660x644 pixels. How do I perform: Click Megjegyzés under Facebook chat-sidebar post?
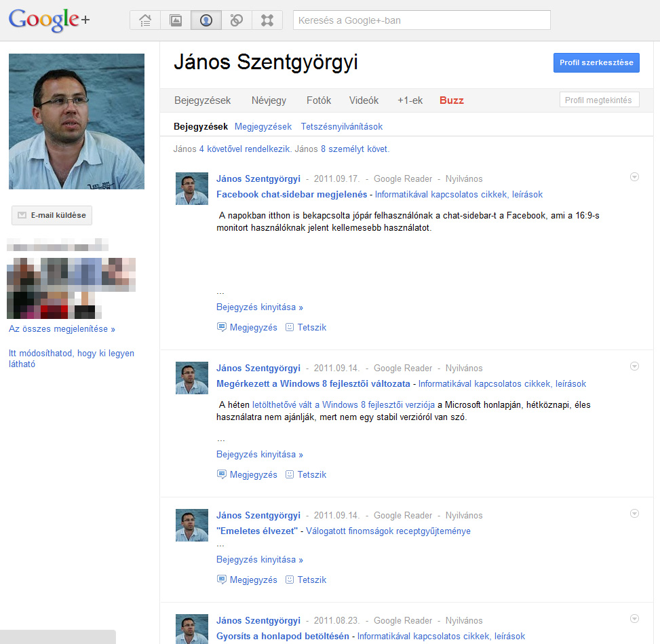tap(254, 328)
